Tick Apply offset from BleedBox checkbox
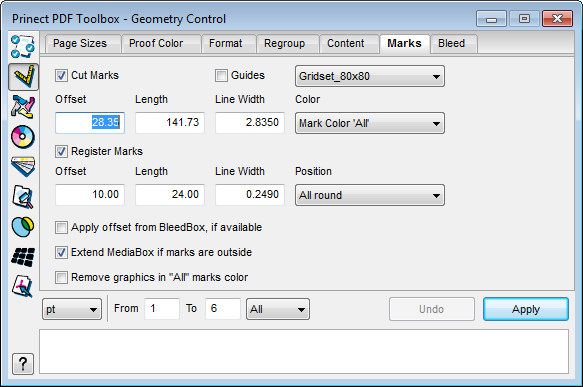Screen dimensions: 583x387 click(61, 227)
